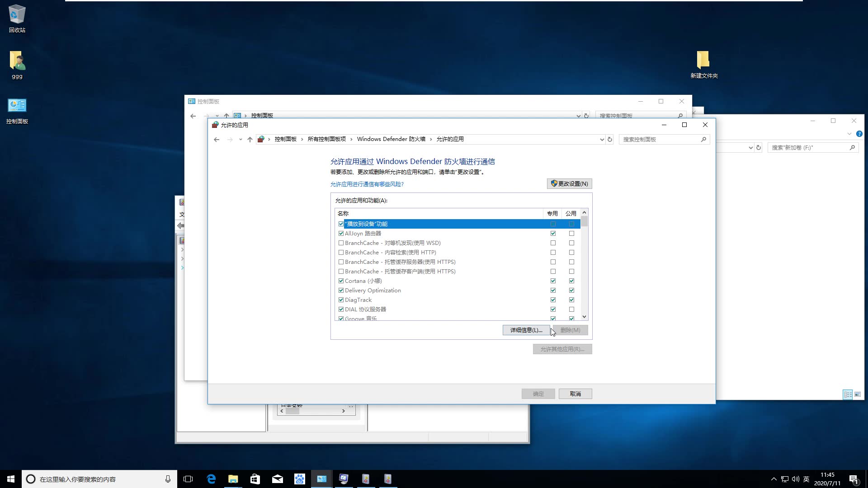This screenshot has height=488, width=868.
Task: Toggle BranchCache 对等机发现 name checkbox
Action: point(341,243)
